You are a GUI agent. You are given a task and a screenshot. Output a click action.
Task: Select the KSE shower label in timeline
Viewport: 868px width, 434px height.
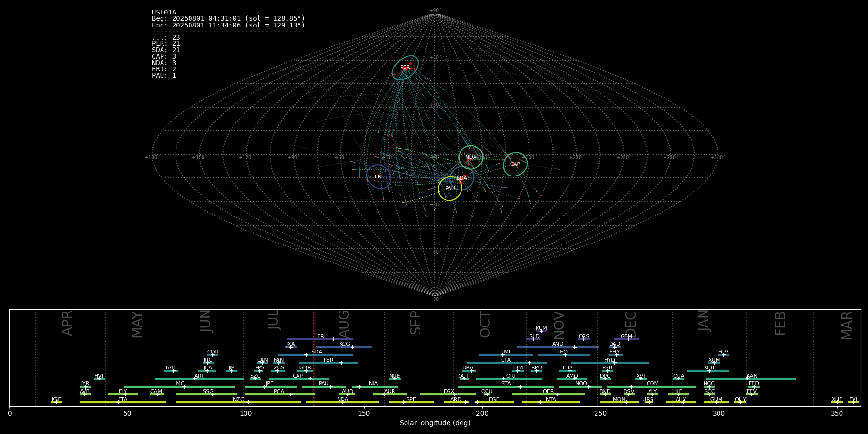click(56, 400)
